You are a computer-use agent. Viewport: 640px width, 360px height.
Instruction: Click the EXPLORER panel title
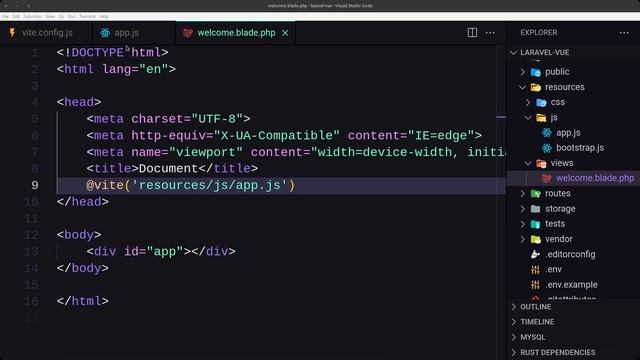[x=538, y=33]
